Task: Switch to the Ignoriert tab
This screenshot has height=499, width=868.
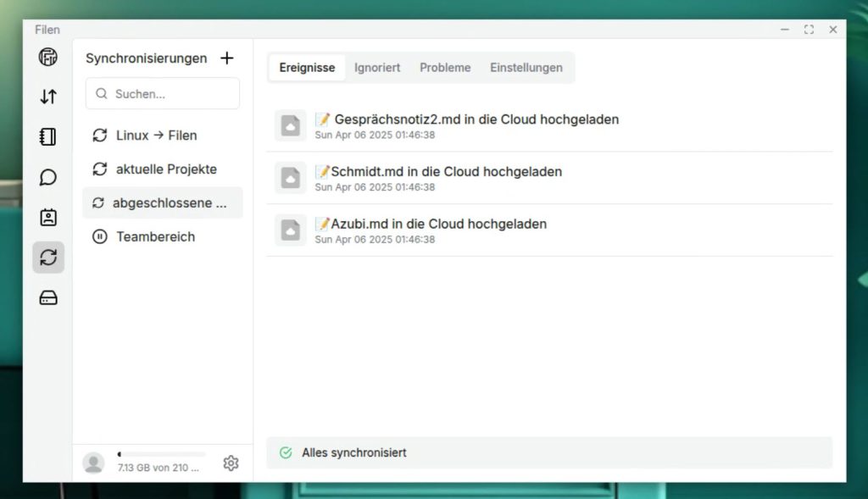Action: (x=377, y=68)
